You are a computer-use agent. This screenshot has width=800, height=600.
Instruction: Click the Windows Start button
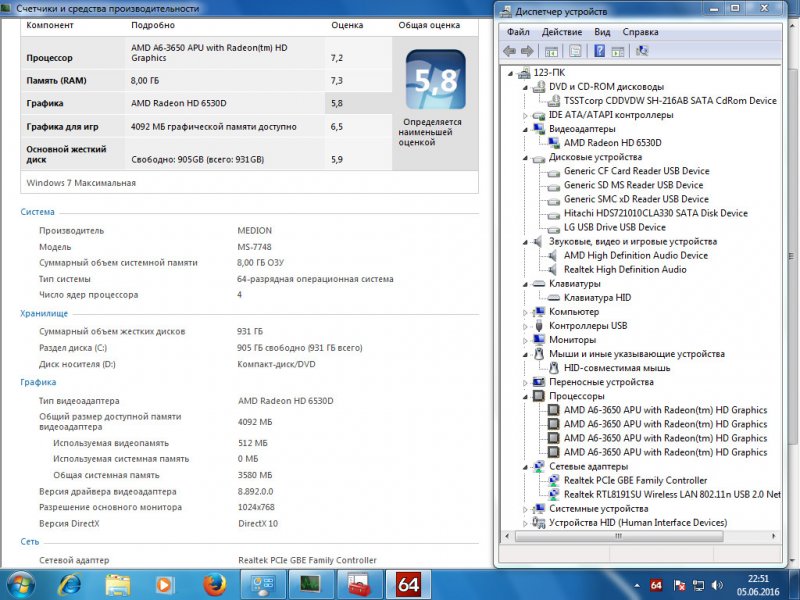point(20,583)
